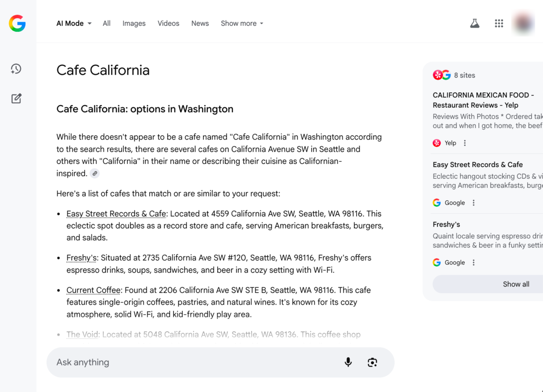Start a new search with the compose icon
The width and height of the screenshot is (543, 392).
(x=16, y=98)
